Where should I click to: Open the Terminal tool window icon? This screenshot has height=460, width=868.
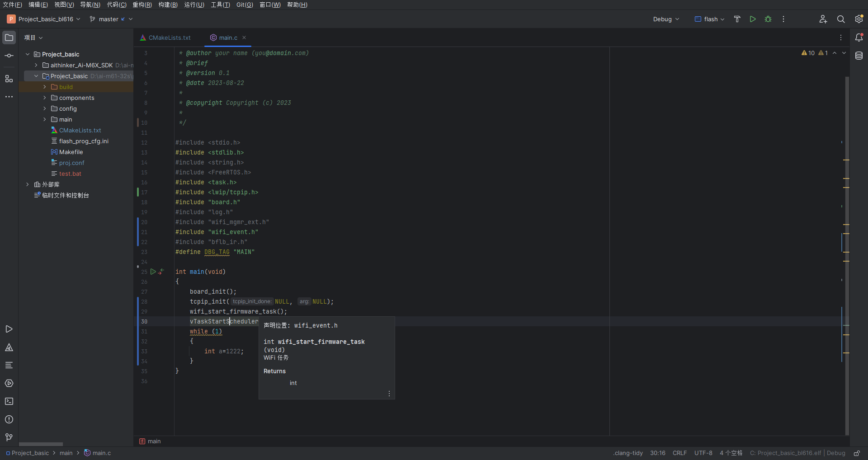click(x=9, y=401)
